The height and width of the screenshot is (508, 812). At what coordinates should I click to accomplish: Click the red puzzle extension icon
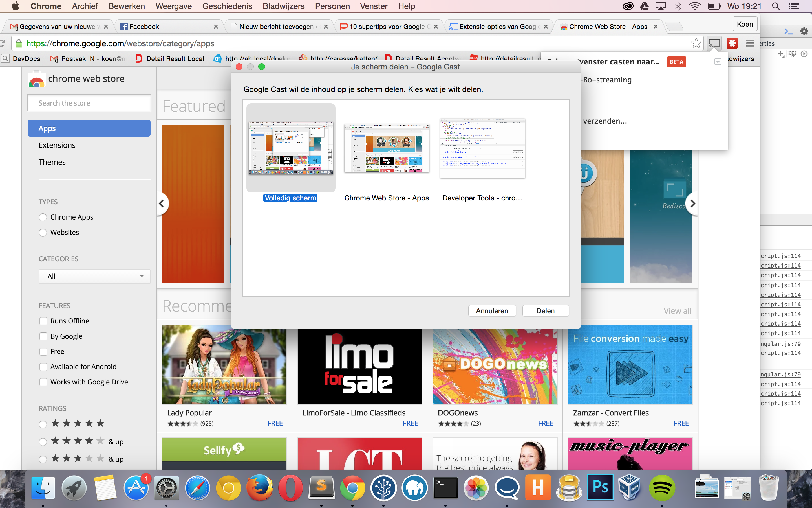click(732, 43)
